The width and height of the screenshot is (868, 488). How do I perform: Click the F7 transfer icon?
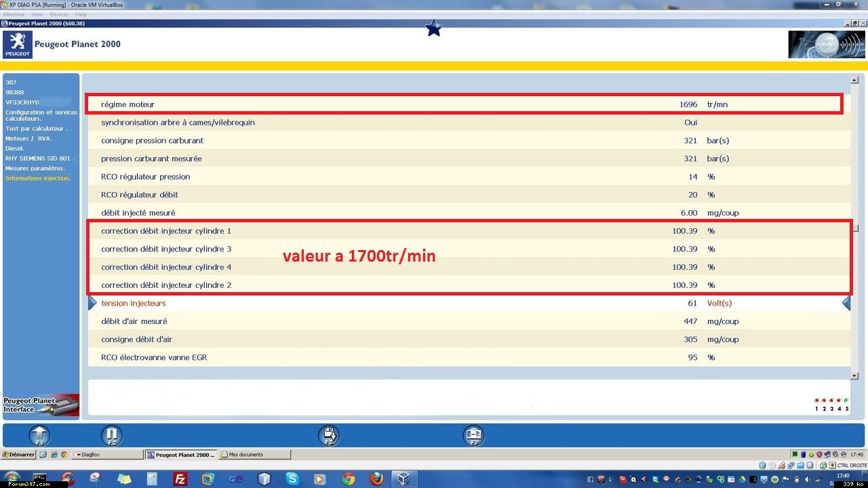(x=473, y=435)
